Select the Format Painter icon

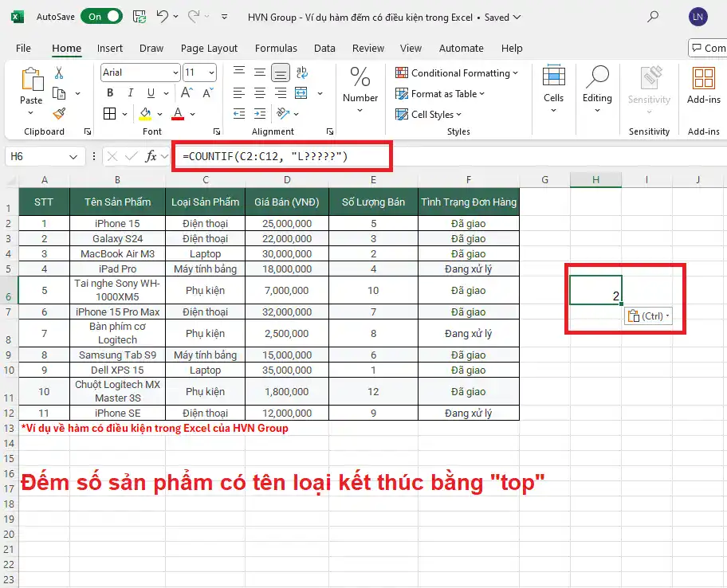point(60,114)
